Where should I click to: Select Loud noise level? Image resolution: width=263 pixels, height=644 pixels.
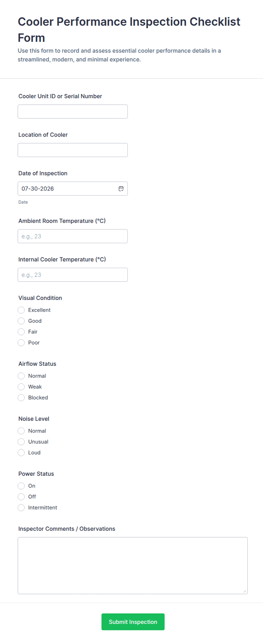click(x=21, y=452)
